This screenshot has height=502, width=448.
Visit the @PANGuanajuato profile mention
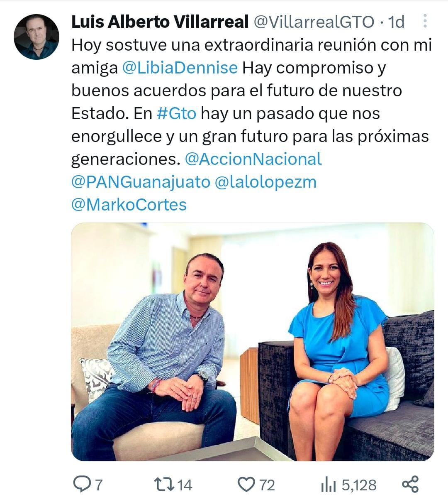(141, 181)
